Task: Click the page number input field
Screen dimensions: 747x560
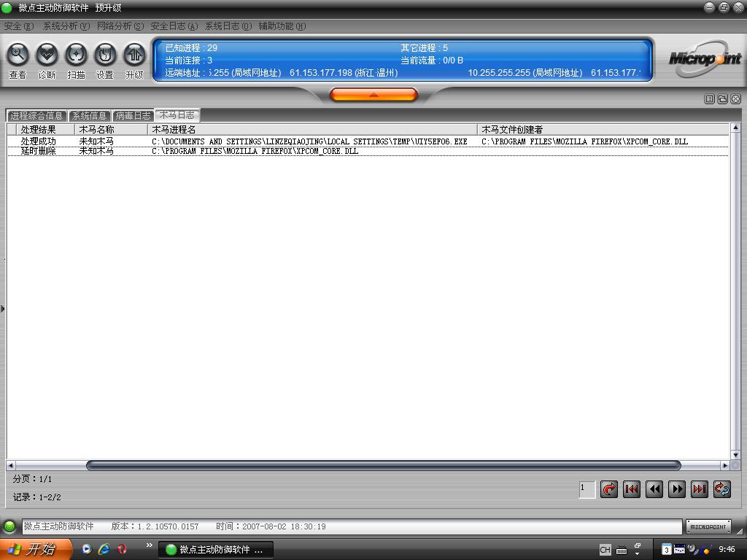Action: point(587,489)
